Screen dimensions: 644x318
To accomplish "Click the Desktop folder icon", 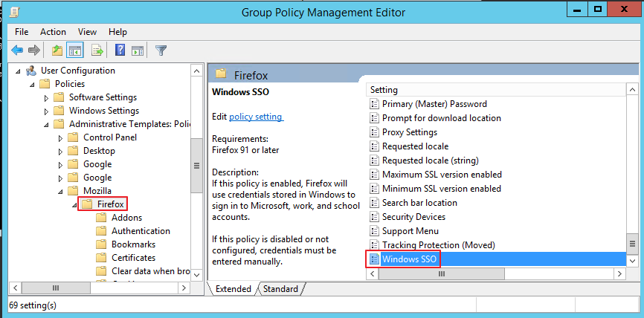I will [x=73, y=151].
